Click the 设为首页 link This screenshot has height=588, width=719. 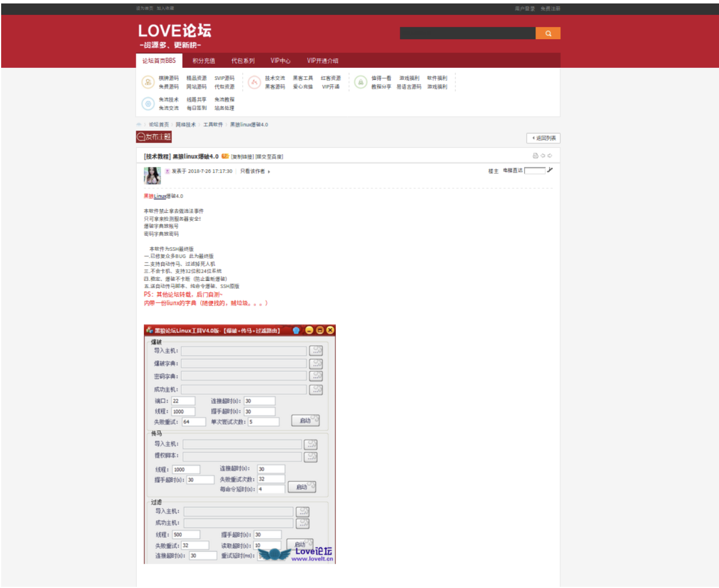click(144, 9)
